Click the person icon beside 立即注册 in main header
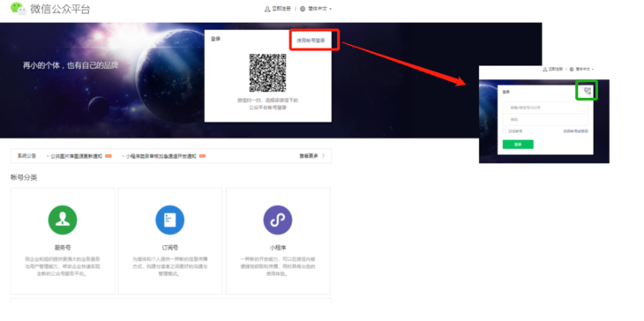Image resolution: width=644 pixels, height=321 pixels. coord(267,9)
